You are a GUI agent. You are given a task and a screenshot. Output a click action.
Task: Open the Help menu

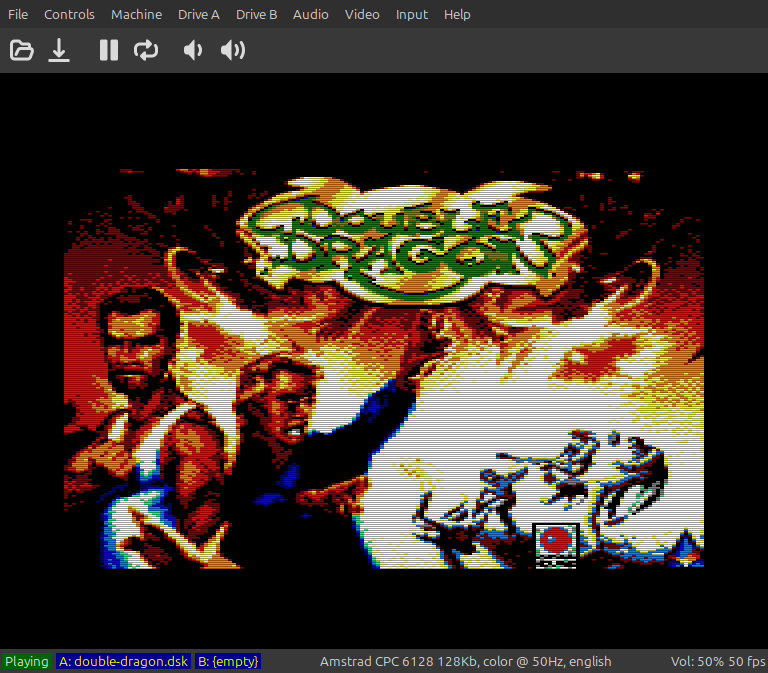point(457,15)
